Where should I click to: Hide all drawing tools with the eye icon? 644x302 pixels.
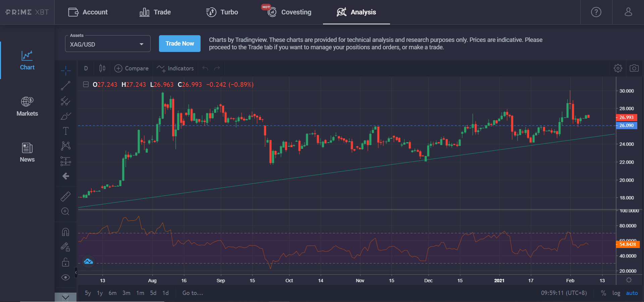65,277
